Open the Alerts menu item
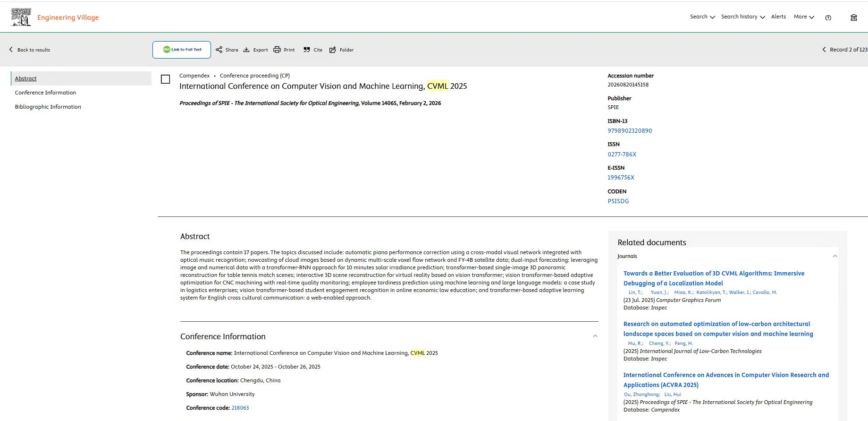The width and height of the screenshot is (868, 421). coord(778,17)
